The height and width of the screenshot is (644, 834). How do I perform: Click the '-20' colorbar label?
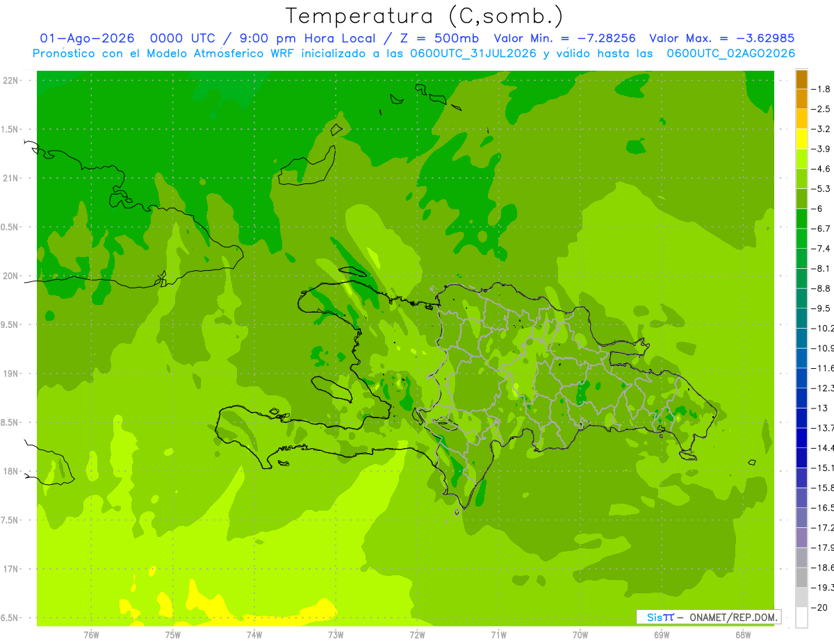pos(820,607)
